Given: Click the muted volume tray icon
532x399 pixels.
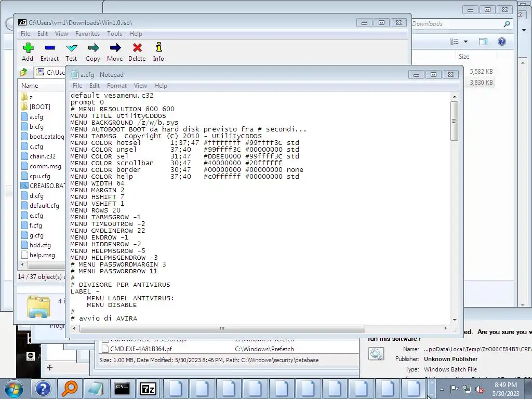Looking at the screenshot, I should tap(480, 390).
